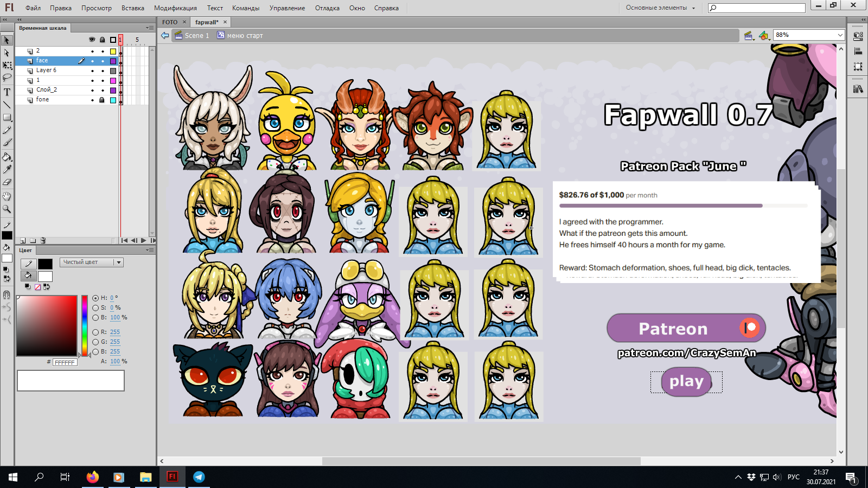The width and height of the screenshot is (868, 488).
Task: Delete layer with the trash icon
Action: coord(43,240)
